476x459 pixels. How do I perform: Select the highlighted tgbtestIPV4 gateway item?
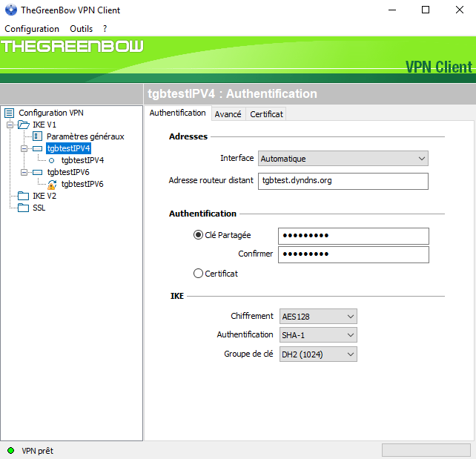coord(69,148)
